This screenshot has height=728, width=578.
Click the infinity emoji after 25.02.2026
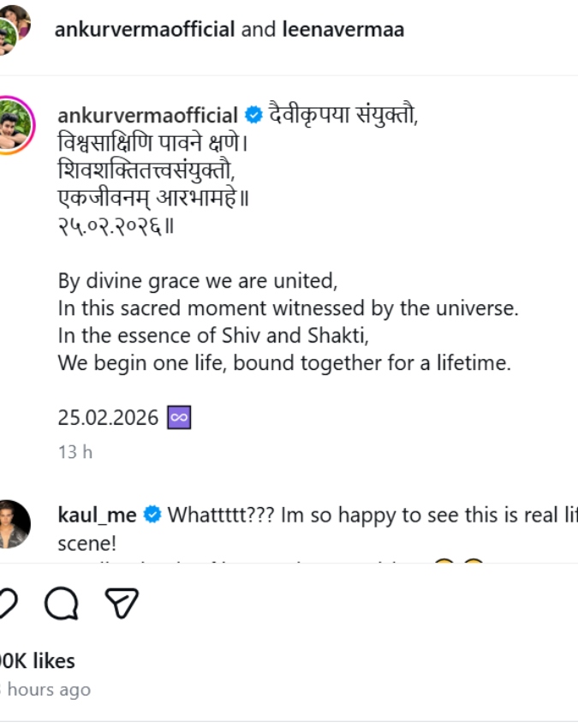(x=179, y=417)
